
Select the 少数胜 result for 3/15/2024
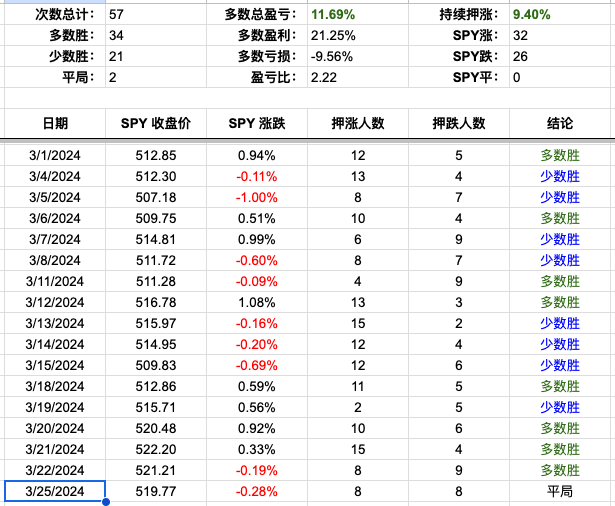point(560,365)
